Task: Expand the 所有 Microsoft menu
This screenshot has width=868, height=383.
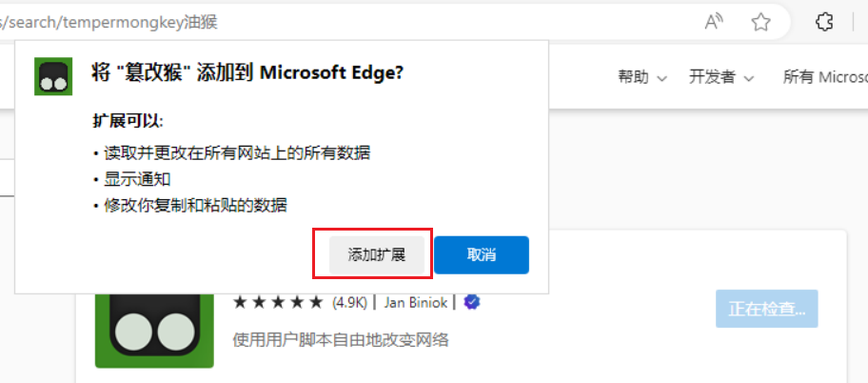Action: tap(823, 77)
